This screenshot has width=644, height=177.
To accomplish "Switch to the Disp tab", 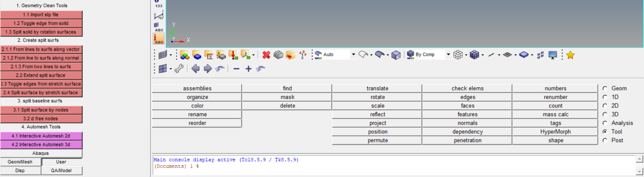I will point(20,170).
